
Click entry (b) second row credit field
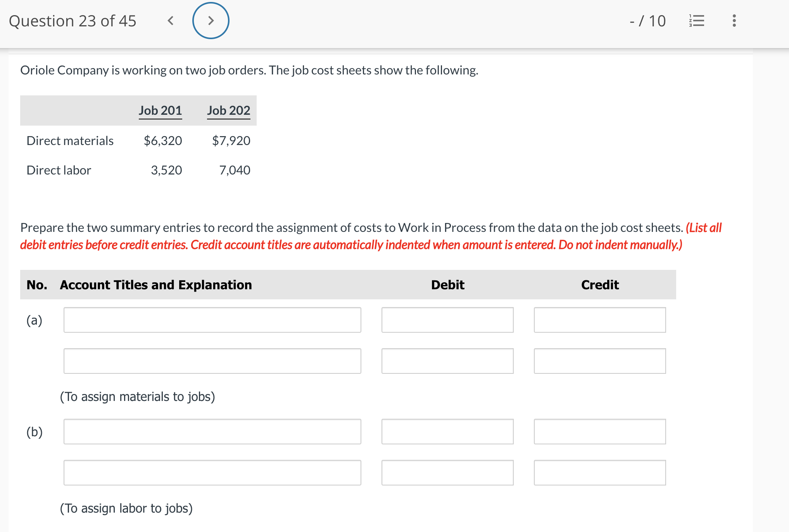click(x=599, y=473)
